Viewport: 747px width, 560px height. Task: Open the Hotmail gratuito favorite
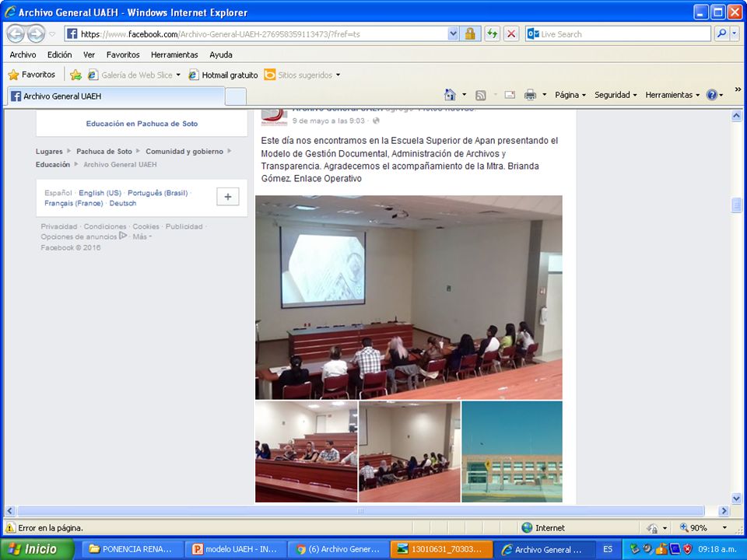(x=223, y=75)
